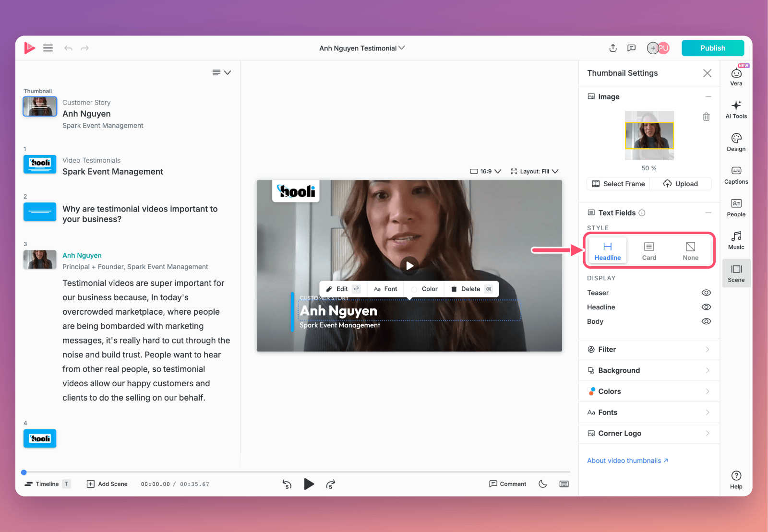Expand the Filter section
This screenshot has height=532, width=768.
point(649,349)
